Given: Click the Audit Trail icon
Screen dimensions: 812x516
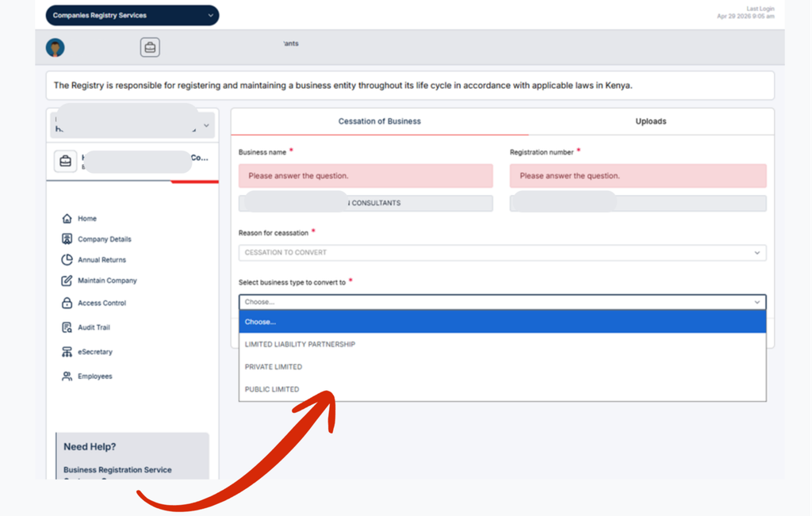Looking at the screenshot, I should click(67, 327).
